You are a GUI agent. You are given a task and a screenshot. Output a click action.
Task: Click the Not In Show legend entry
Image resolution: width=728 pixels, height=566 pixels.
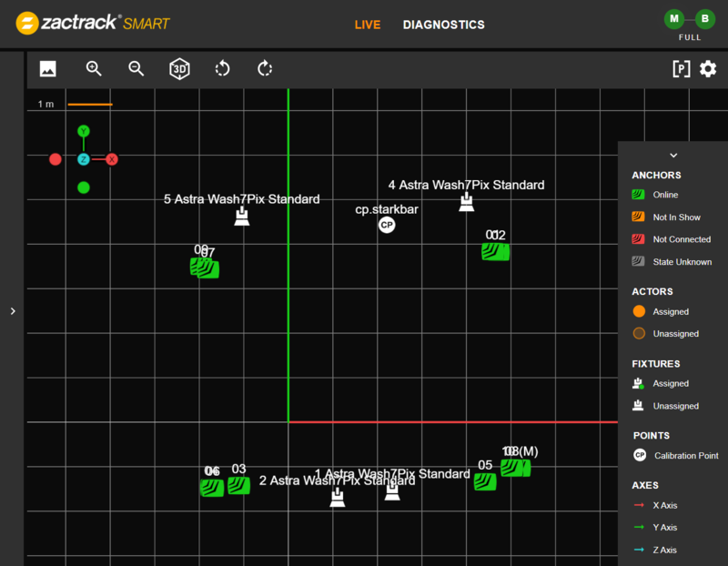(x=666, y=217)
